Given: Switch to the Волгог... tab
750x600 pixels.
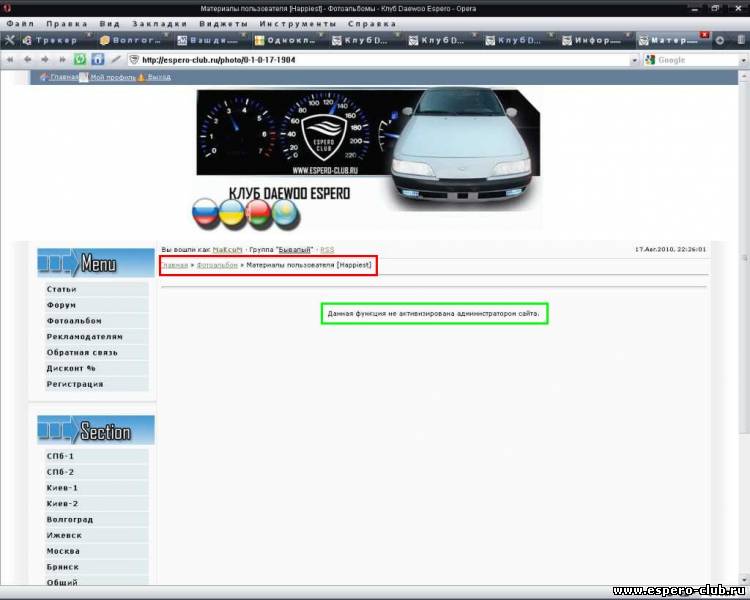Looking at the screenshot, I should pyautogui.click(x=132, y=41).
